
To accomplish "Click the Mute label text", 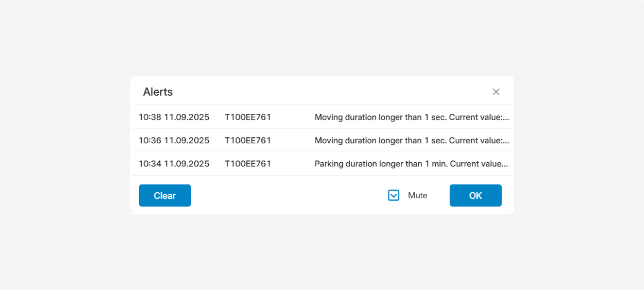I will click(418, 195).
